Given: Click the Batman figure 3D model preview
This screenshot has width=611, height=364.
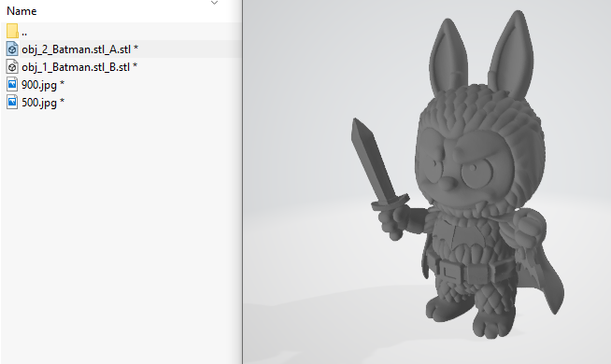Looking at the screenshot, I should click(x=458, y=175).
